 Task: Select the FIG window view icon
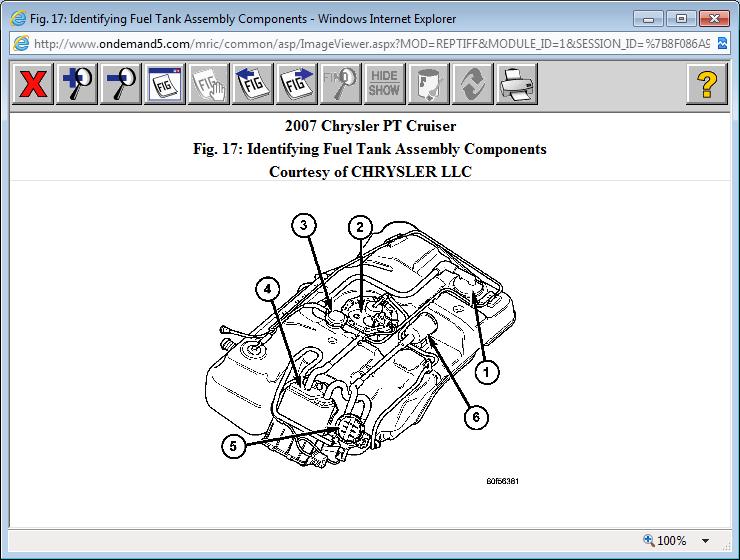tap(165, 84)
